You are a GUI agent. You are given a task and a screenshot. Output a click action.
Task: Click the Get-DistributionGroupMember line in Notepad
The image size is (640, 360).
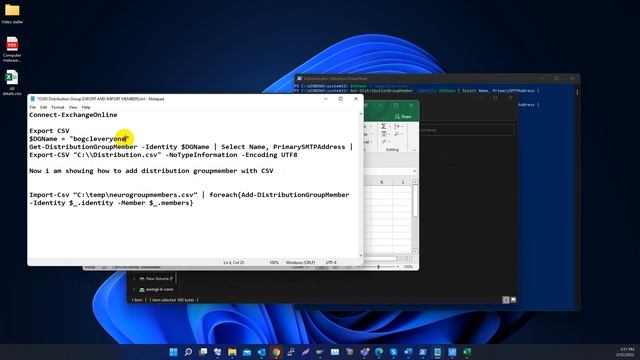point(191,147)
